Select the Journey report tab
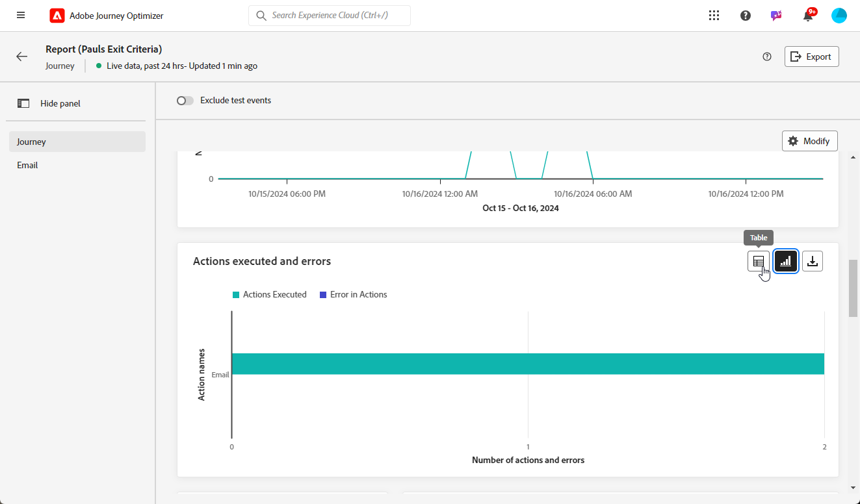This screenshot has width=860, height=504. [x=77, y=142]
